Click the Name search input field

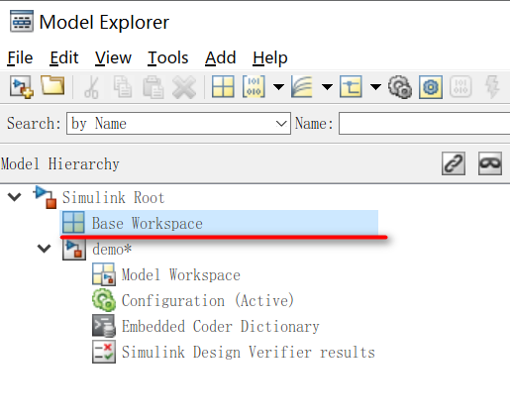[x=425, y=123]
